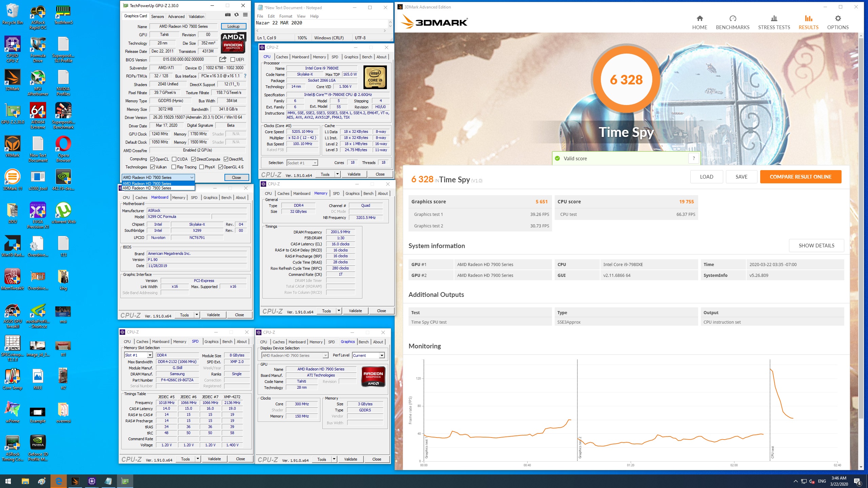Open the VRMark desktop shortcut
This screenshot has width=868, height=488.
coord(13,147)
